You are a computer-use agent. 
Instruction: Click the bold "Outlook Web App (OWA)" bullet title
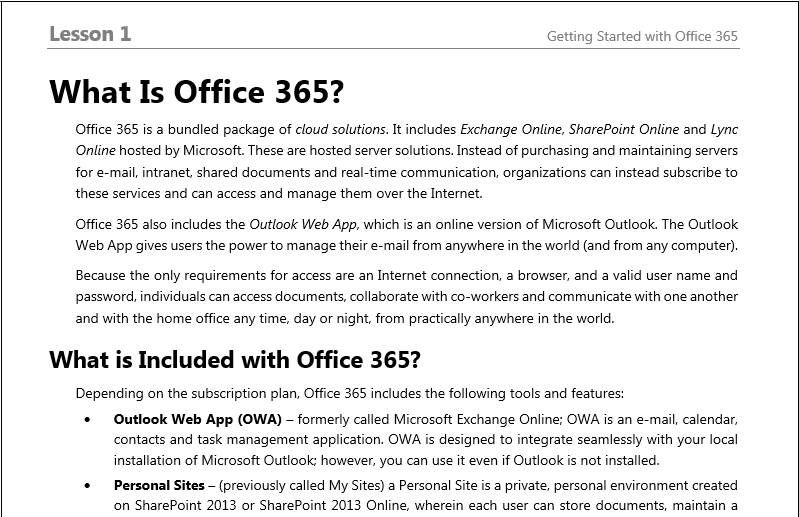coord(197,420)
